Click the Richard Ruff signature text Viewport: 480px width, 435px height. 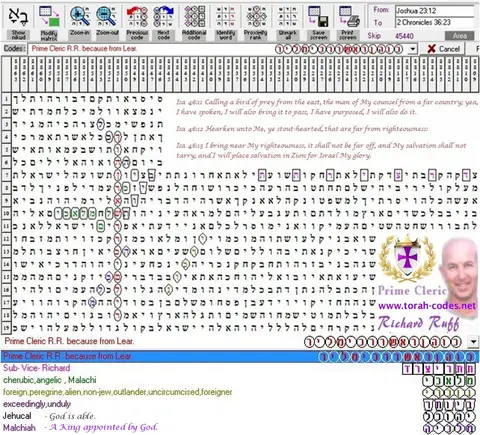coord(419,323)
